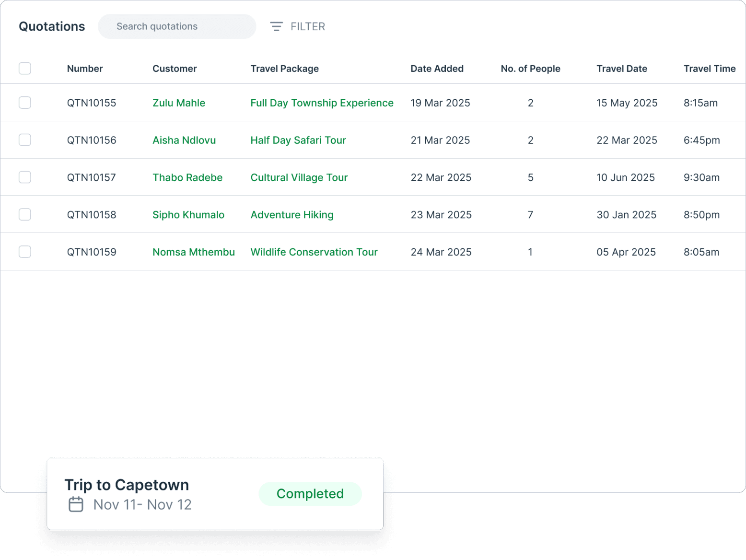This screenshot has height=560, width=746.
Task: Check the checkbox for QTN10155
Action: coord(24,102)
